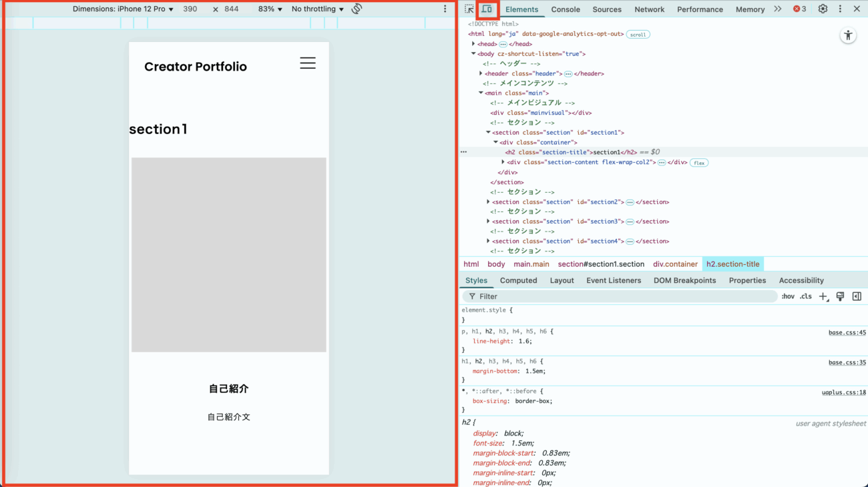Open the Dimensions iPhone 12 Pro dropdown

click(x=123, y=9)
